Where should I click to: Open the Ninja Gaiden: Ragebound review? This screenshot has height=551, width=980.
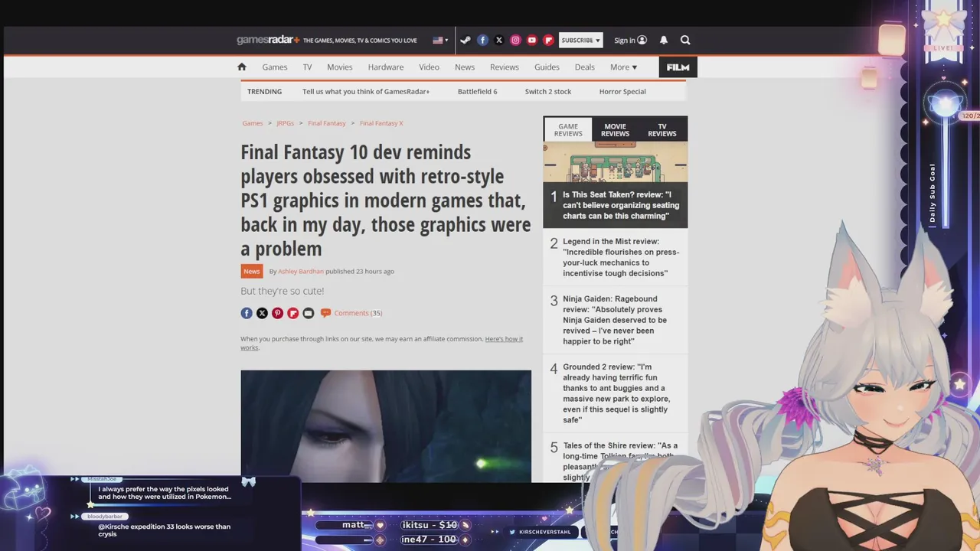[615, 320]
